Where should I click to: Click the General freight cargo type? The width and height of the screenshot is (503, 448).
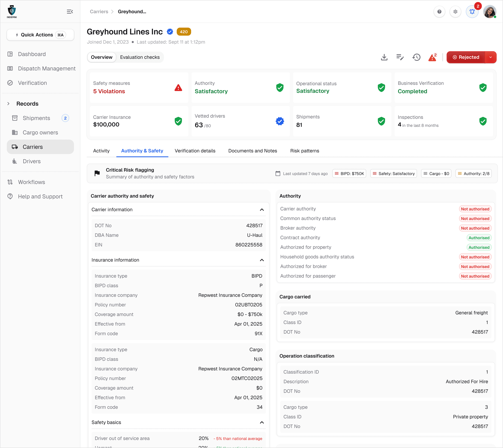pyautogui.click(x=472, y=313)
